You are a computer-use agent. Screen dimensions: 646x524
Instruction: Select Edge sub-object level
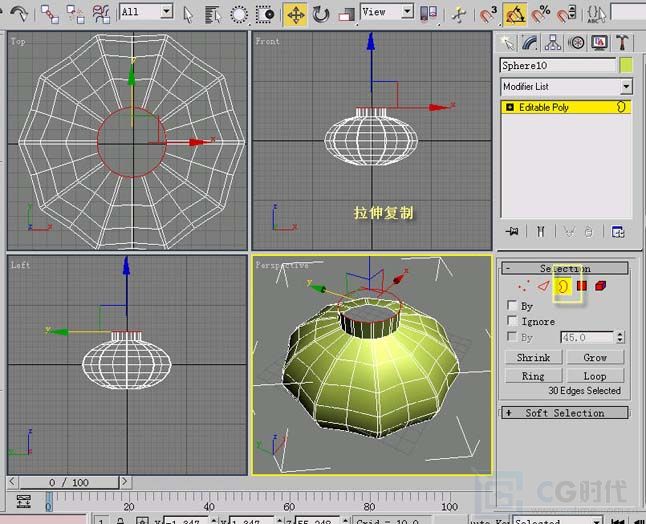pos(543,285)
